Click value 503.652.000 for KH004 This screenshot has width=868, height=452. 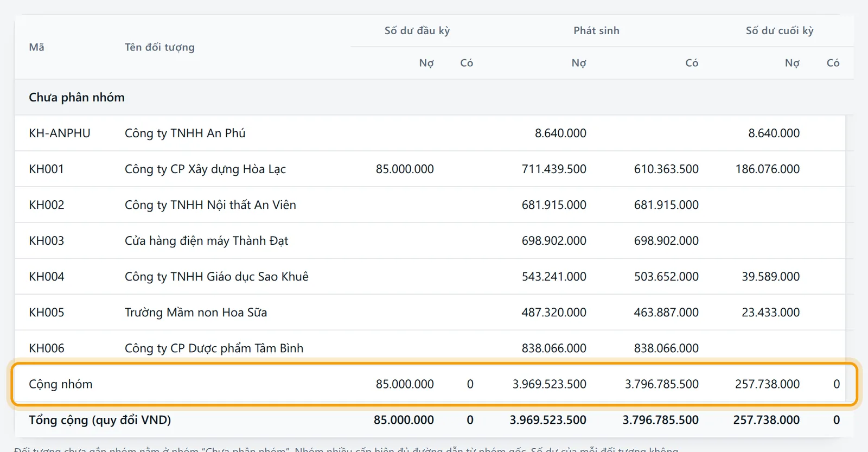pos(666,276)
